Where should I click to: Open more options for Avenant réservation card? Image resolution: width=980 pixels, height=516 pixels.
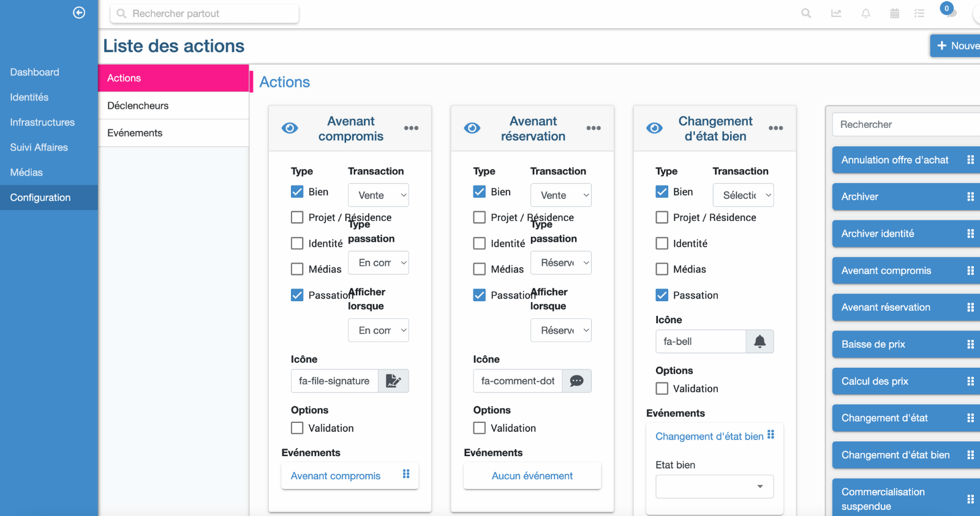594,128
